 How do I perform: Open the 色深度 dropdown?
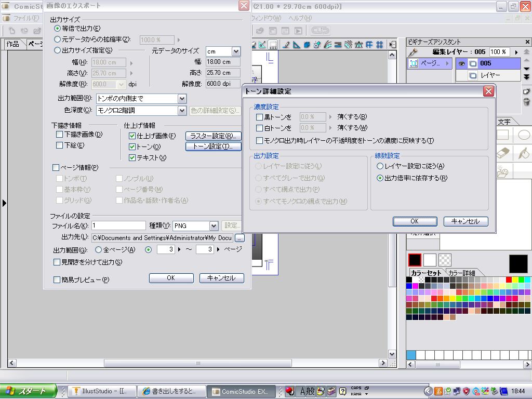pyautogui.click(x=181, y=110)
